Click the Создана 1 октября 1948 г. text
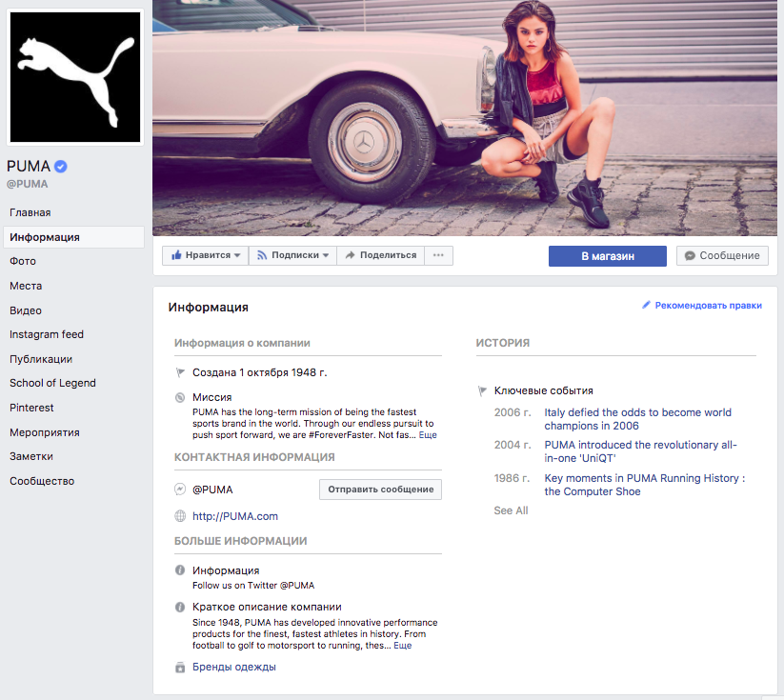Screen dimensions: 784x700 [x=259, y=372]
